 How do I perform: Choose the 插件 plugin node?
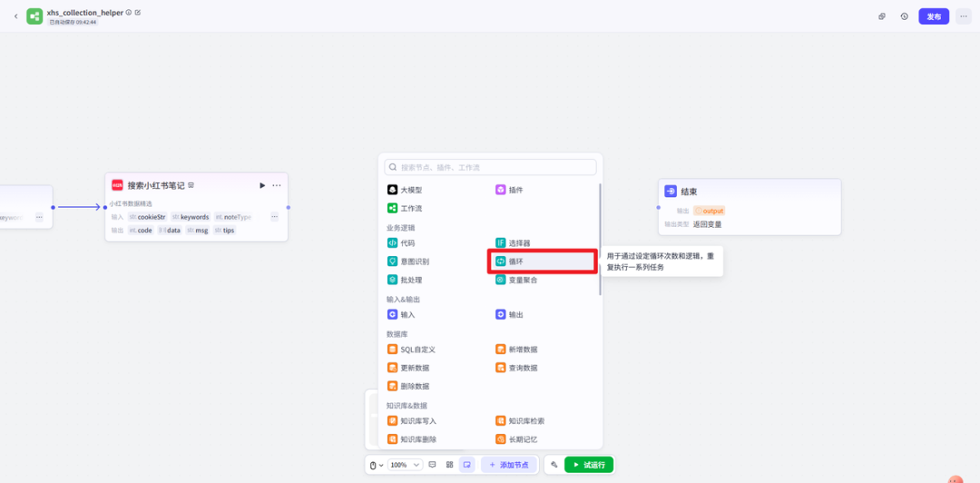(x=515, y=190)
